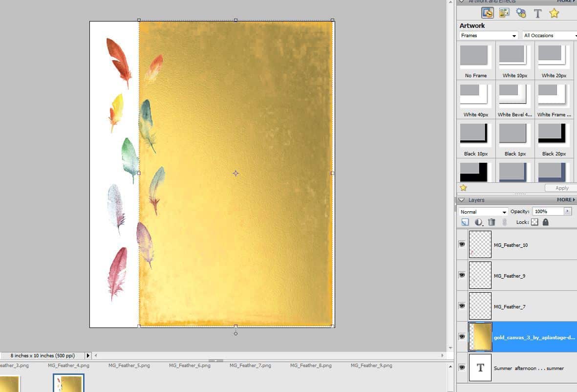This screenshot has height=392, width=577.
Task: Delete the selected layer with the trash icon
Action: (492, 222)
